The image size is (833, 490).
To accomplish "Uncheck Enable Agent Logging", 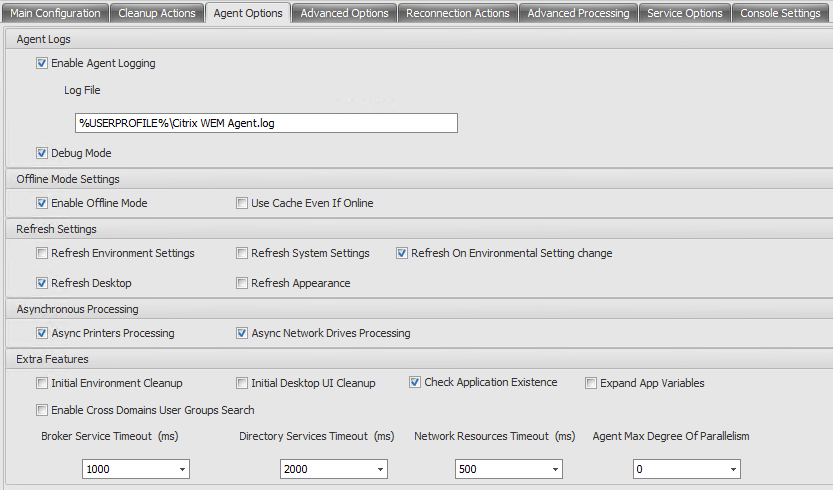I will pos(42,63).
